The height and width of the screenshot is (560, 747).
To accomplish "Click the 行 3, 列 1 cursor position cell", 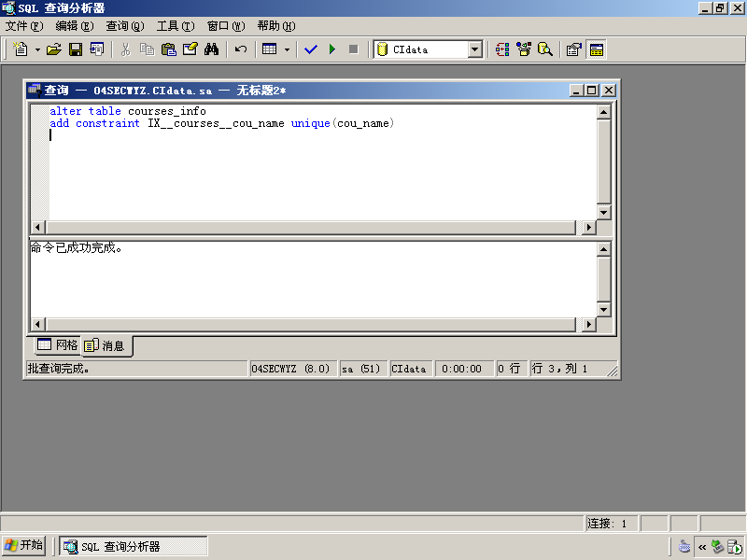I will coord(567,369).
